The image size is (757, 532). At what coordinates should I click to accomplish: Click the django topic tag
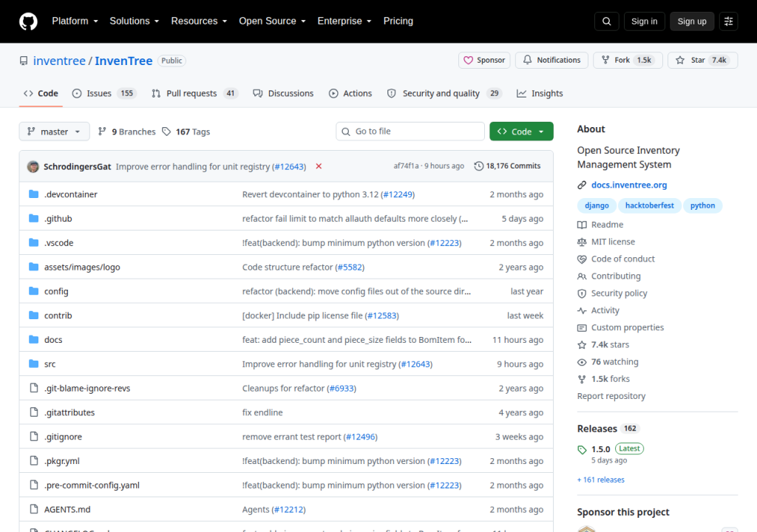(597, 205)
